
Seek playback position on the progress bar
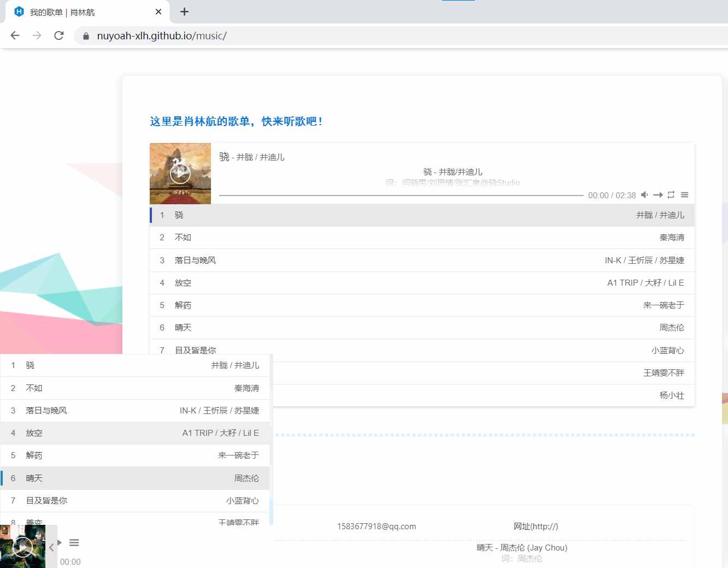click(x=399, y=195)
